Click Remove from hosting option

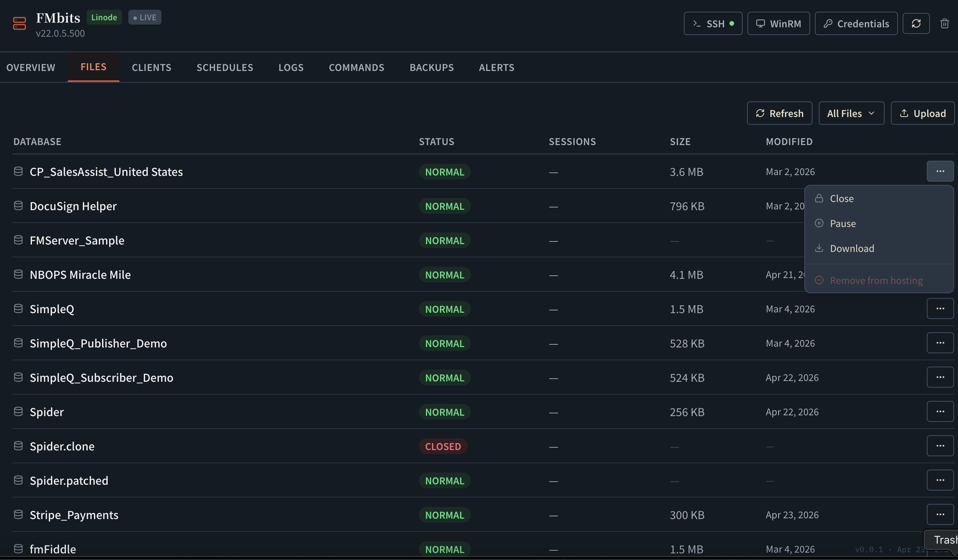pos(876,280)
